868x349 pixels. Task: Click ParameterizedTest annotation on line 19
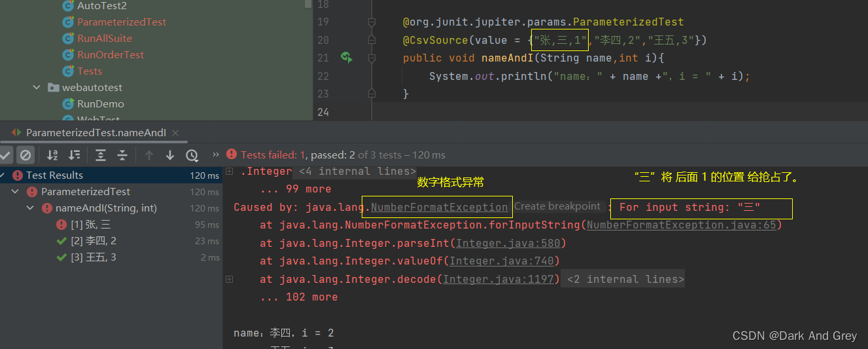tap(543, 22)
